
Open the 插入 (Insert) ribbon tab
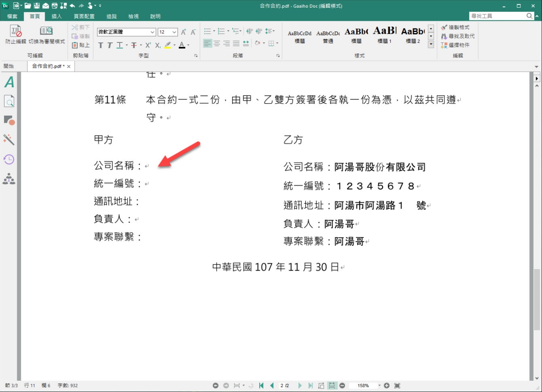click(56, 16)
